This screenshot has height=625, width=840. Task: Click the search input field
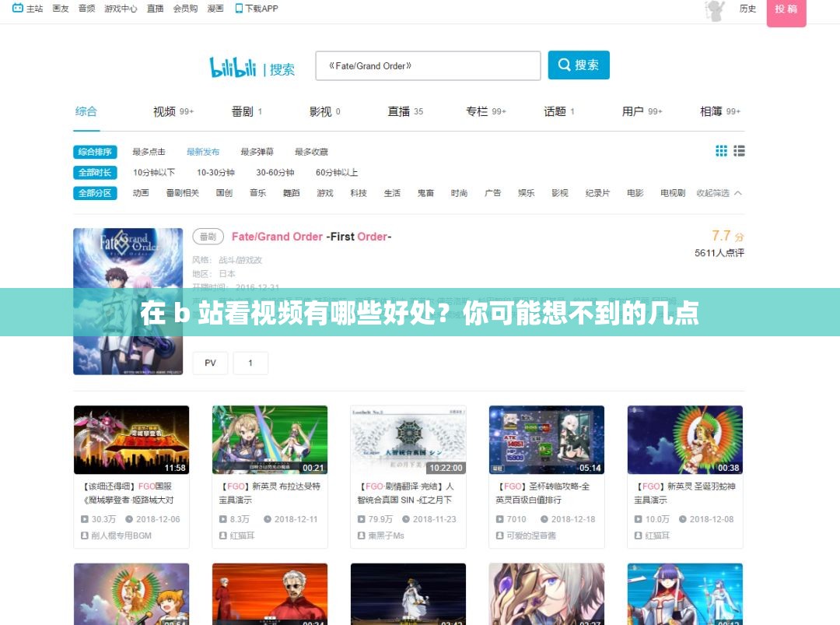[x=428, y=66]
